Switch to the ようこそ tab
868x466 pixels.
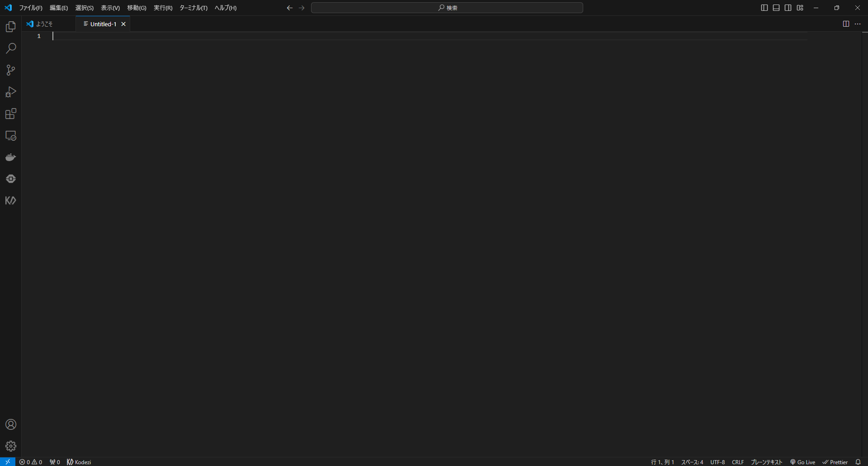[44, 24]
